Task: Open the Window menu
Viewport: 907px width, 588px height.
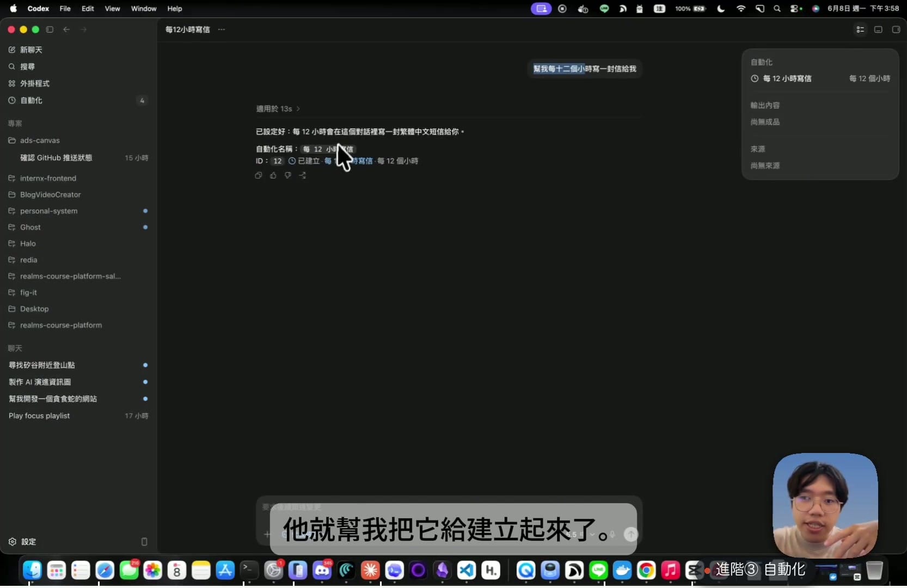Action: tap(144, 9)
